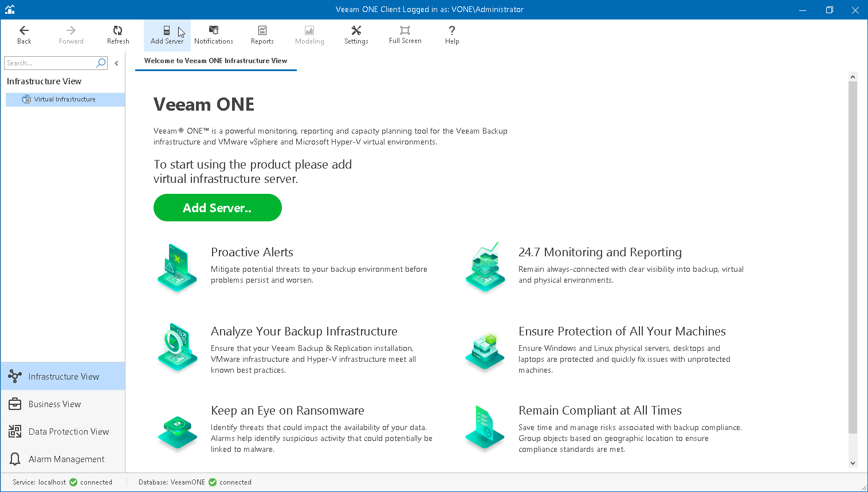The image size is (868, 492).
Task: Click the Database: VeeamONE status text
Action: point(172,482)
